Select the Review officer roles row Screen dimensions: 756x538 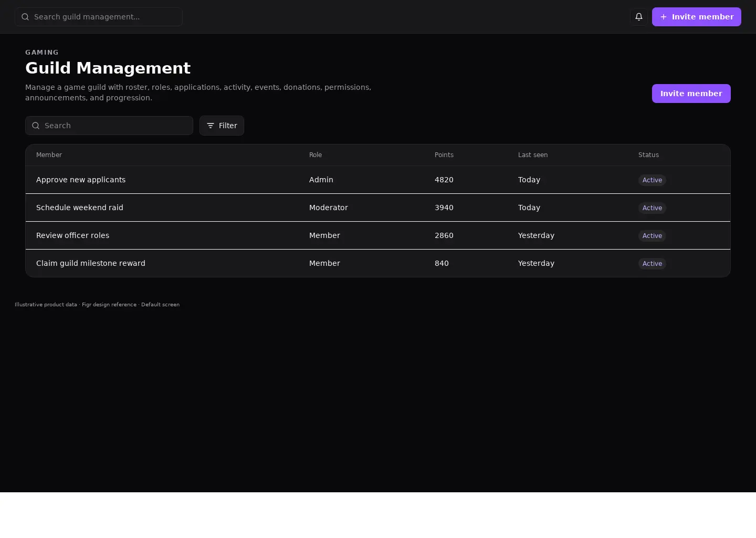tap(378, 235)
